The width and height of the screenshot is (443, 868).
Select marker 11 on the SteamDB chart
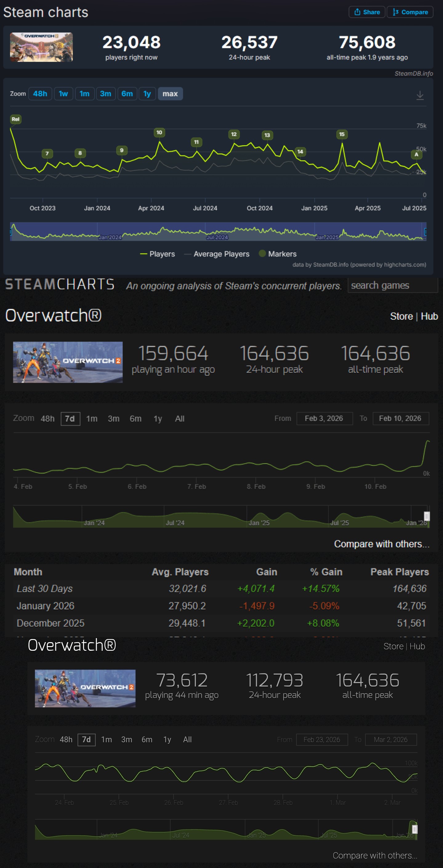pos(196,142)
